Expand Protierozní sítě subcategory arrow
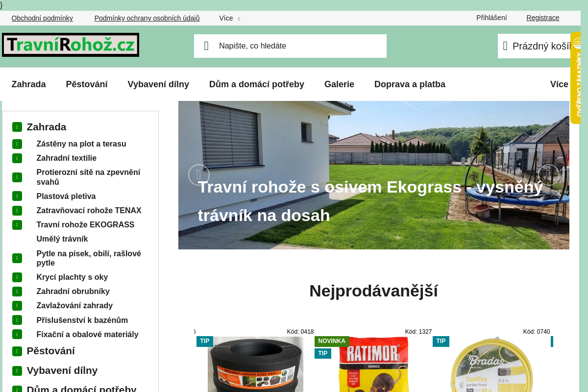Viewport: 588px width, 392px height. [x=17, y=177]
